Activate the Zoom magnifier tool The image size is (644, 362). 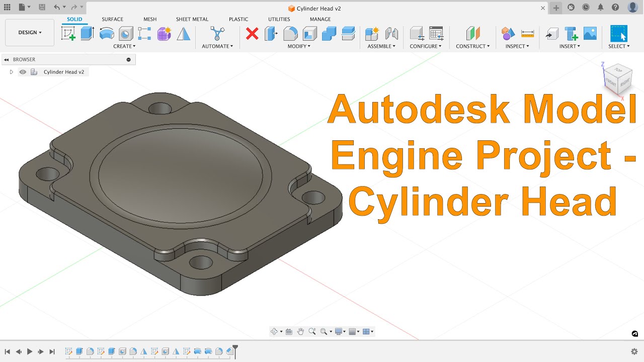(x=312, y=331)
